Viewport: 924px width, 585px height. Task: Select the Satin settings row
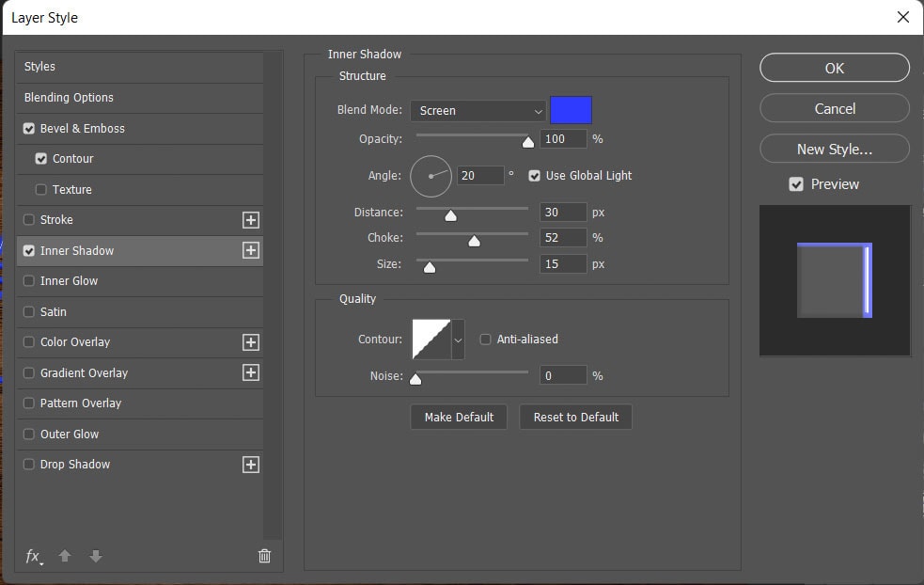coord(140,311)
